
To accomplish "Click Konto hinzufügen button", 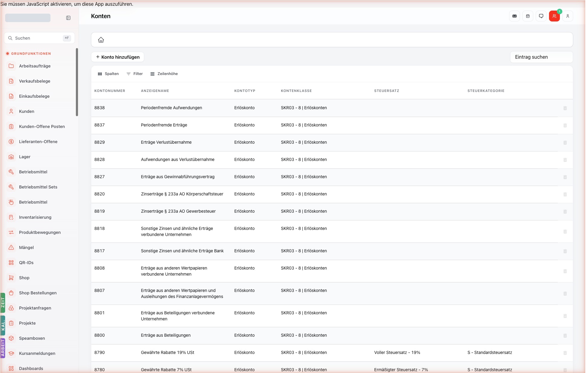I will (x=118, y=57).
